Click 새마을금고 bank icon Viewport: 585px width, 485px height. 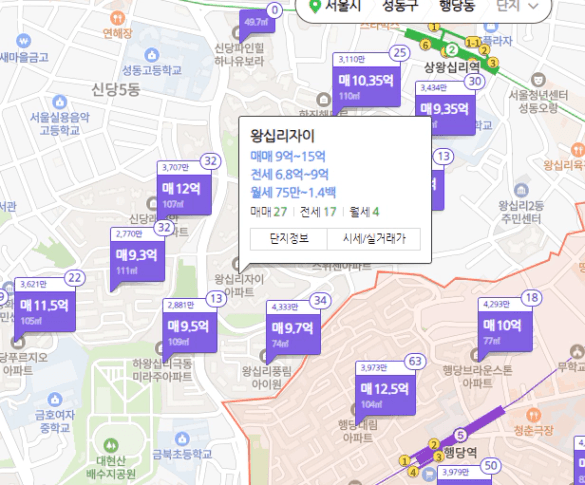[x=23, y=41]
